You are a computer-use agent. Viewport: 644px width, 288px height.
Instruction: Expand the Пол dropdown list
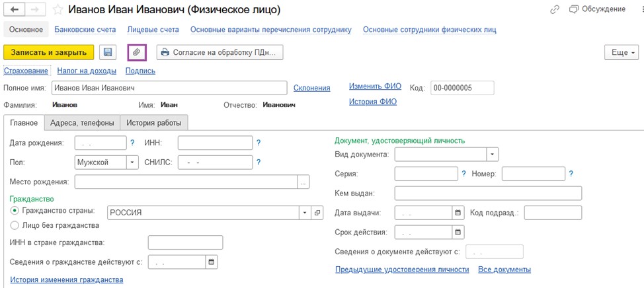click(132, 162)
